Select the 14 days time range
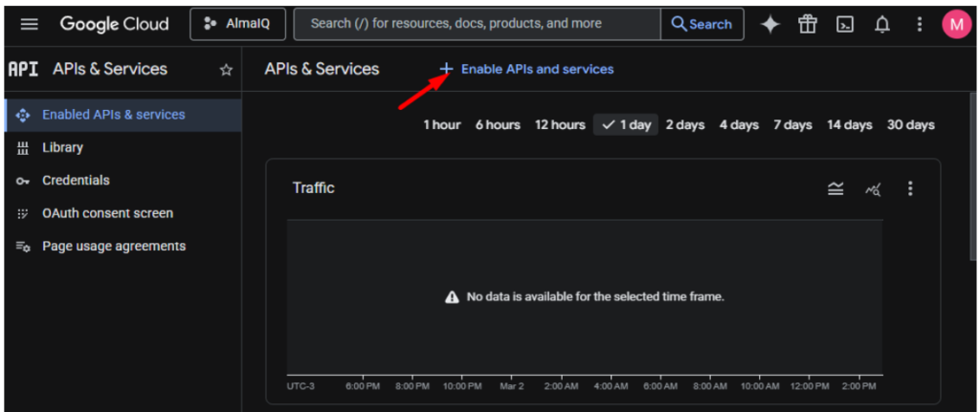Screen dimensions: 980x412 coord(850,125)
